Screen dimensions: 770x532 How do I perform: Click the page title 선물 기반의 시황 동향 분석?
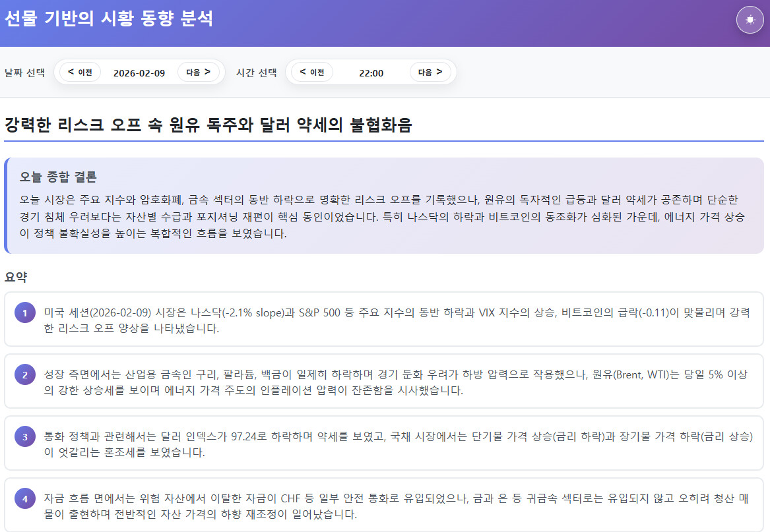109,18
